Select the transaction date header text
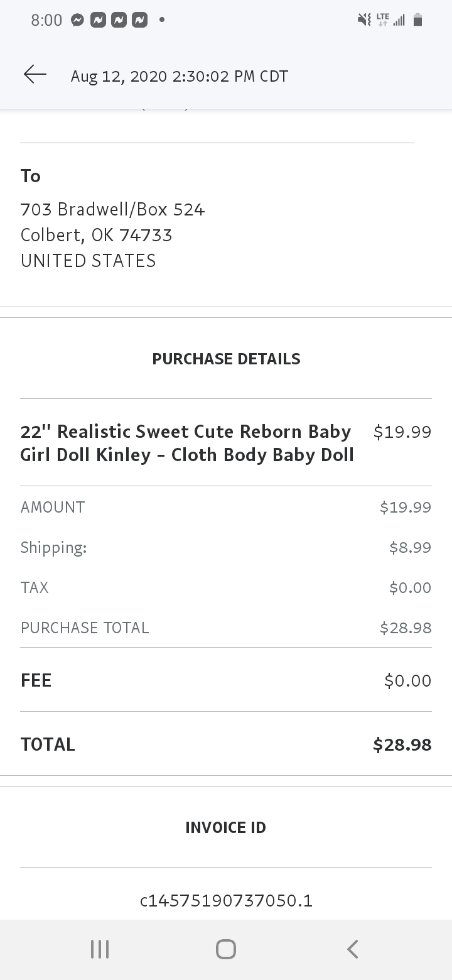 pyautogui.click(x=180, y=76)
